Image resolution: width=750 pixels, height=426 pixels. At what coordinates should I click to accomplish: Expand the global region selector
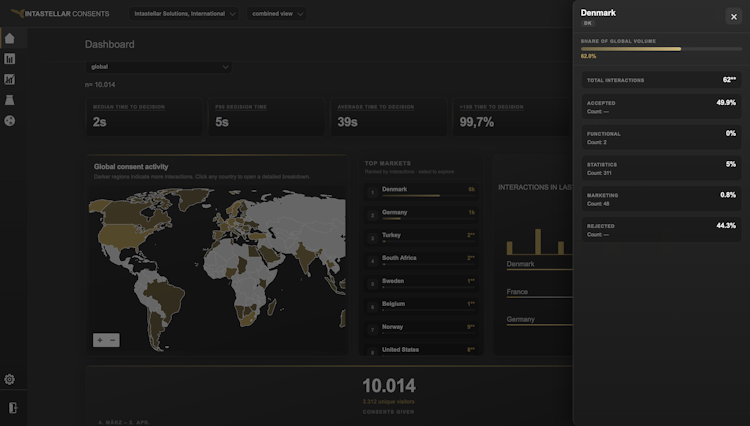159,67
